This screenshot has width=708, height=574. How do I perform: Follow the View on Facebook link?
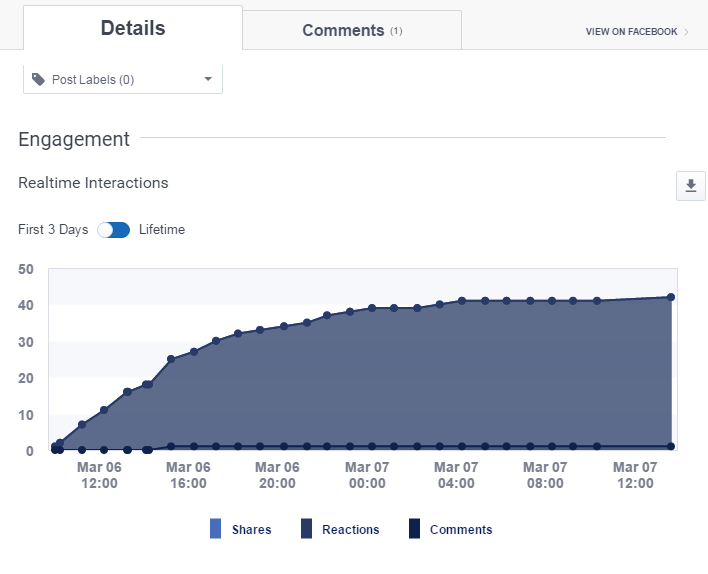pos(631,32)
